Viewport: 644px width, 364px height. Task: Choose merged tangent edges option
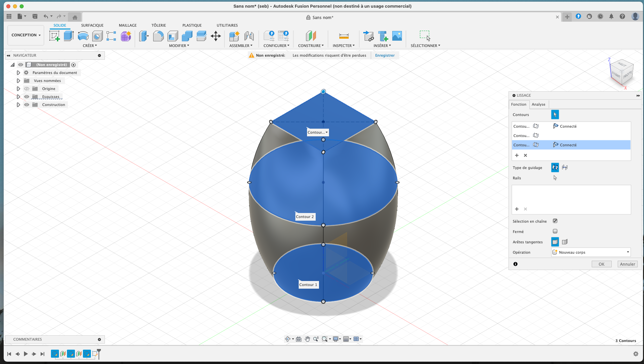555,242
